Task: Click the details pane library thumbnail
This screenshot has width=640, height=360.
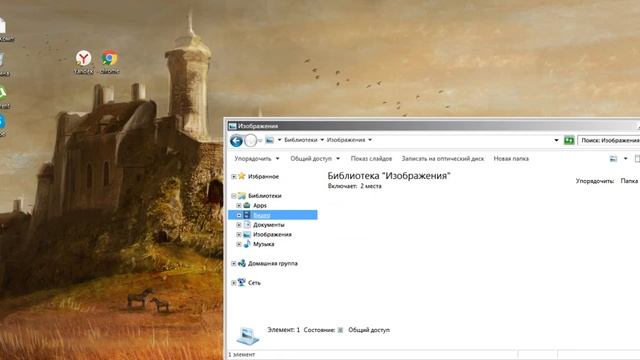Action: [x=248, y=336]
